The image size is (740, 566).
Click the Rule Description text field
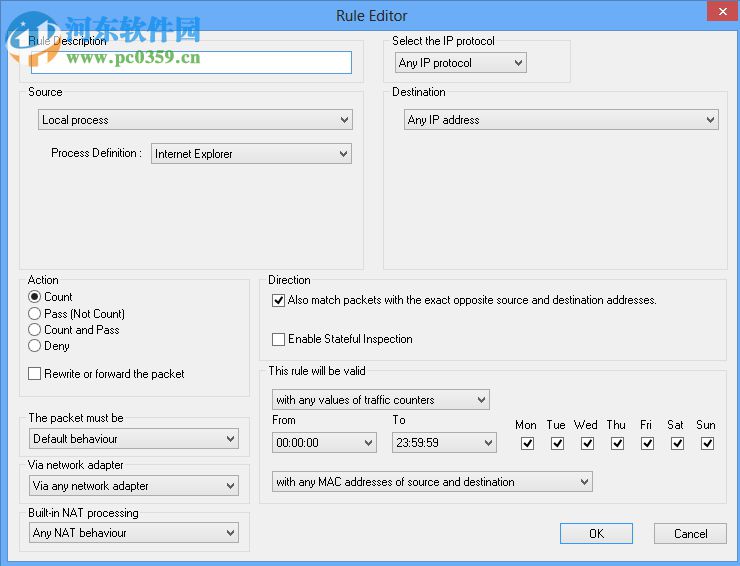(191, 62)
